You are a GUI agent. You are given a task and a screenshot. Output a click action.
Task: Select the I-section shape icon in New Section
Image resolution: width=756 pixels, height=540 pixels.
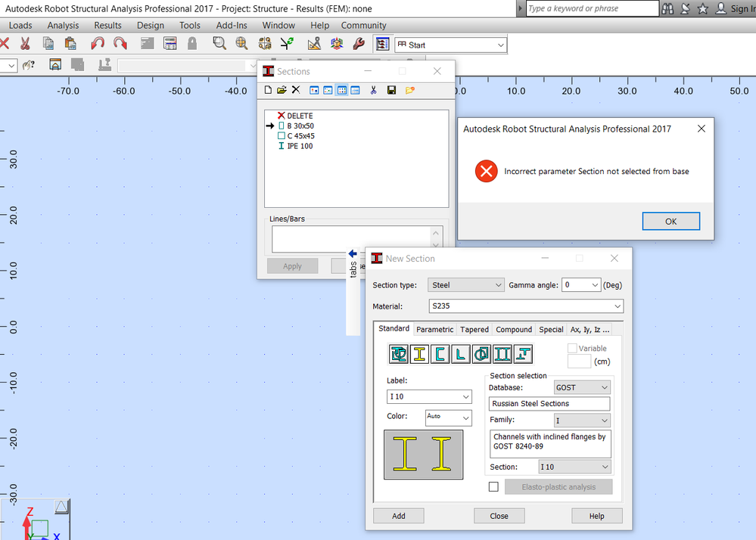click(x=419, y=354)
